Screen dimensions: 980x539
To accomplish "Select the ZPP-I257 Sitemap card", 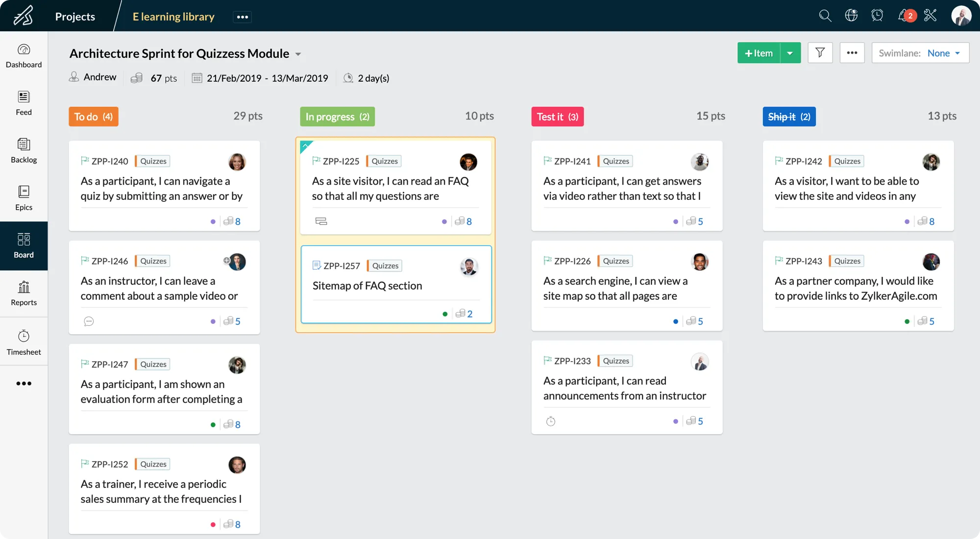I will click(x=396, y=286).
